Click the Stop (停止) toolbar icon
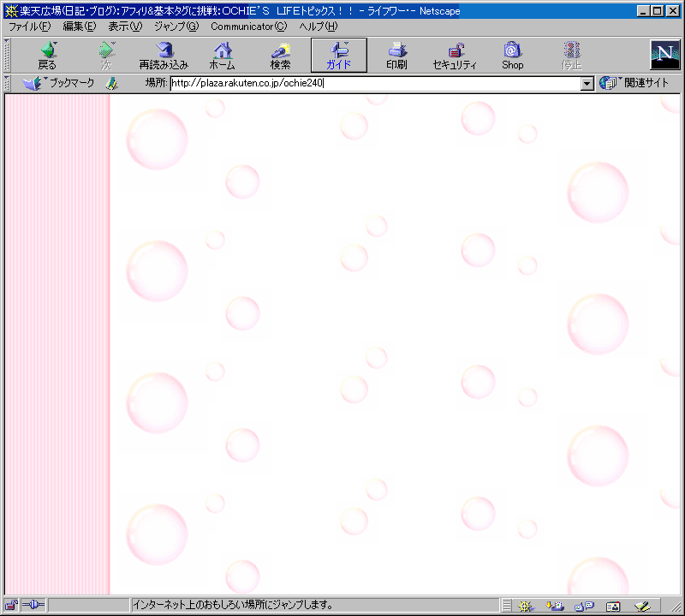 [571, 56]
